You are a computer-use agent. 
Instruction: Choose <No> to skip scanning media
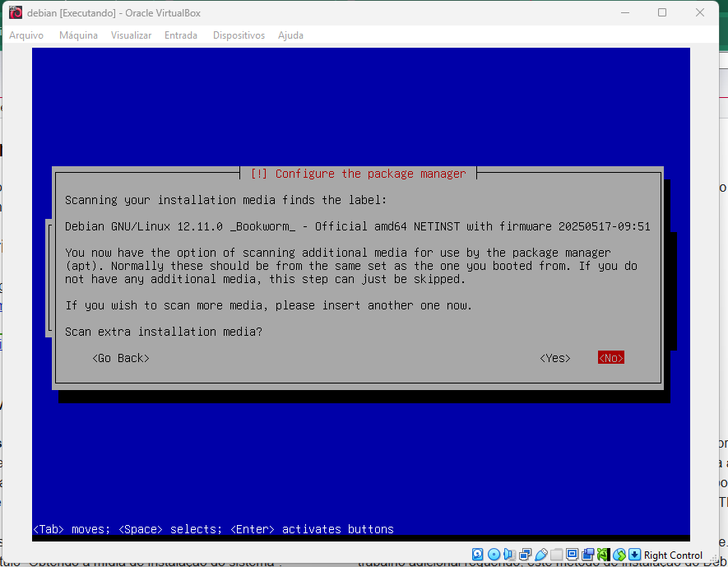(x=611, y=358)
